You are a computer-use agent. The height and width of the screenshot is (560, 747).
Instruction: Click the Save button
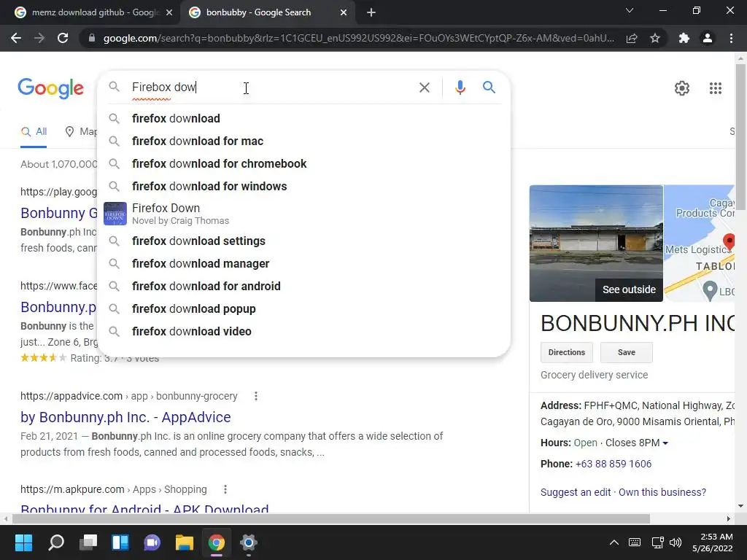(x=627, y=352)
